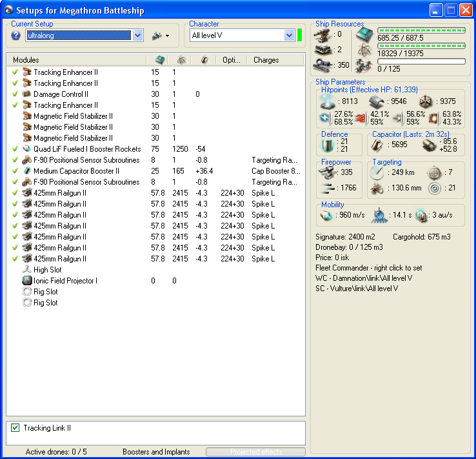This screenshot has width=476, height=459.
Task: Click the WC - Damnation link All level V line
Action: click(363, 278)
